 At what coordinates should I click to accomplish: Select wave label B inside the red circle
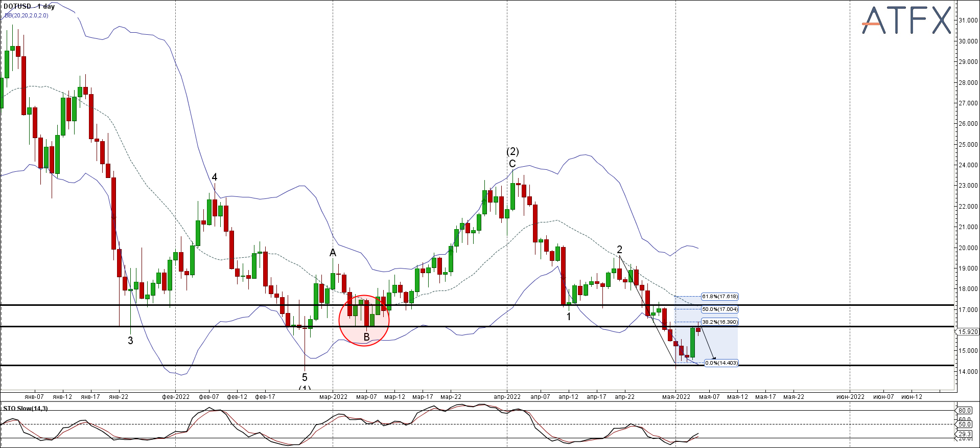[x=366, y=337]
